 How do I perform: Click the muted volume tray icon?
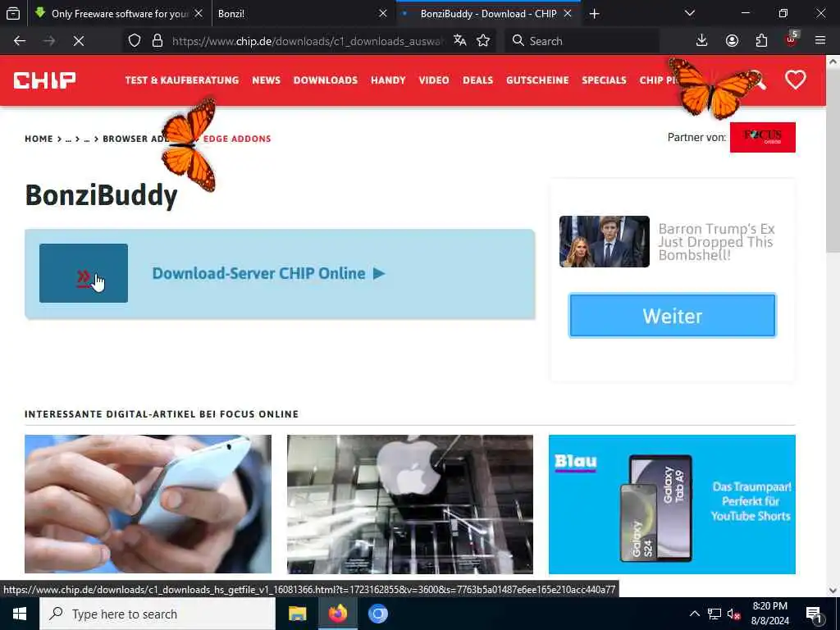734,614
